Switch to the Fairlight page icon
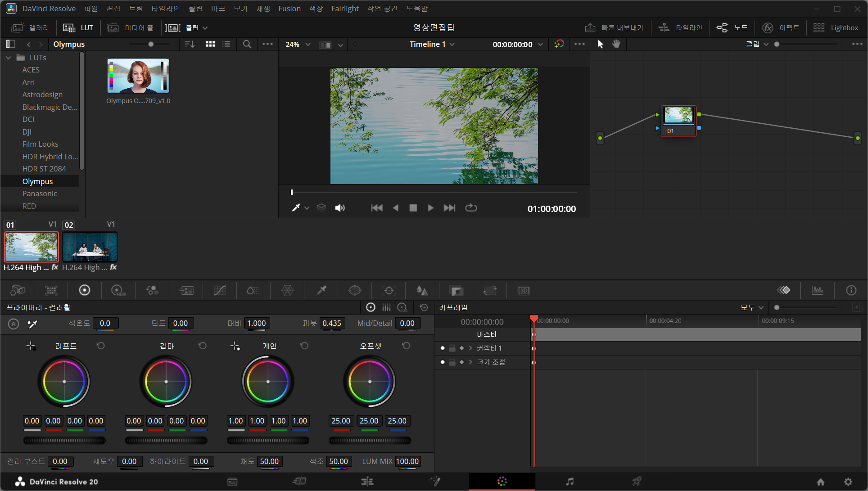This screenshot has height=491, width=868. point(570,482)
